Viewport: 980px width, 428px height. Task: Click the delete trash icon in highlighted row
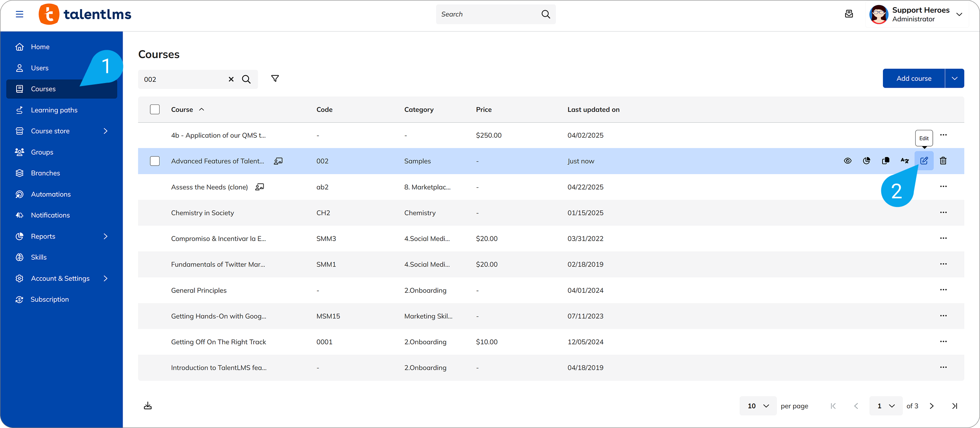(943, 161)
